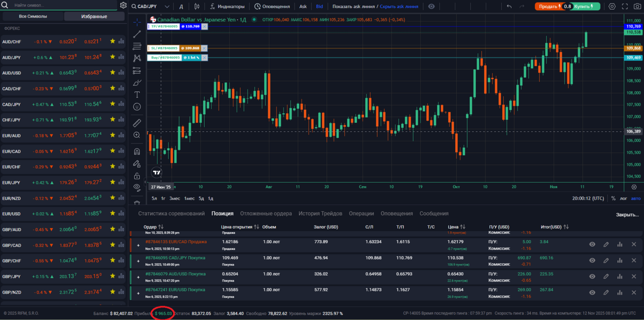
Task: Expand the AUD/USD position row with plus
Action: point(138,277)
